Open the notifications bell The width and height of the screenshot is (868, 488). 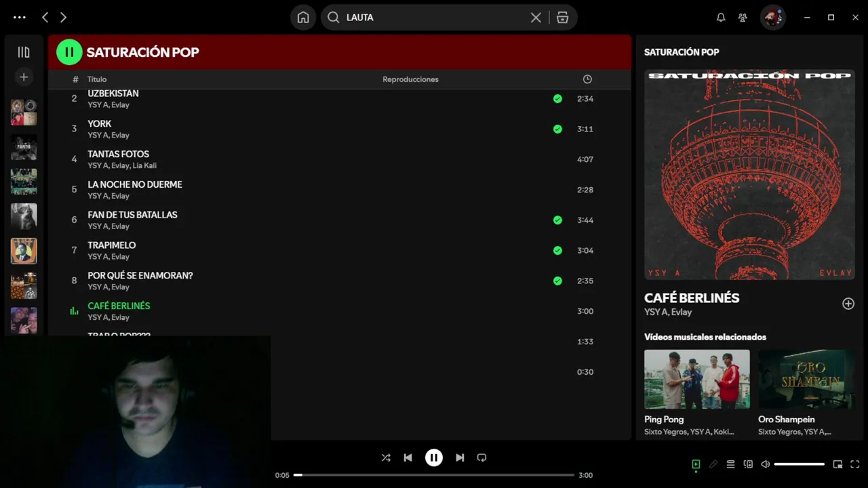[721, 18]
